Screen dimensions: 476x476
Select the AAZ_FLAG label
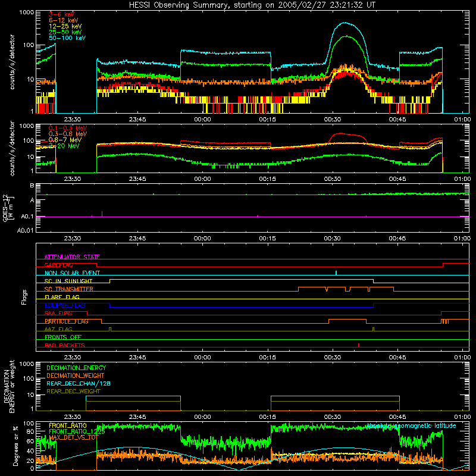coord(58,329)
